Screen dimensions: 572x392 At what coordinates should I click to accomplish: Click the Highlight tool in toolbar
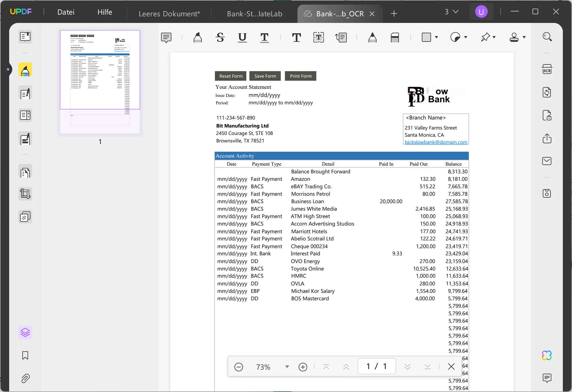[198, 37]
